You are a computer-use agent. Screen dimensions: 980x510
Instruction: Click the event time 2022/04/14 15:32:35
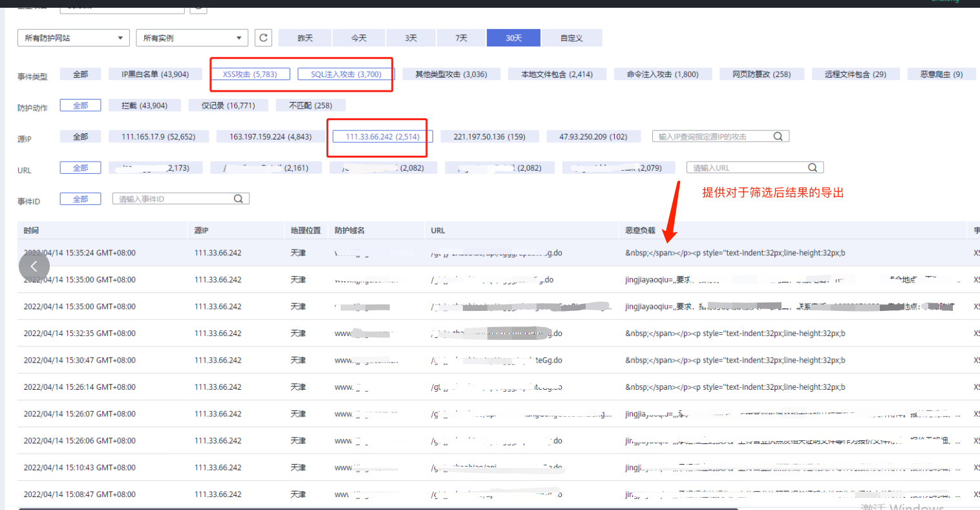point(80,334)
